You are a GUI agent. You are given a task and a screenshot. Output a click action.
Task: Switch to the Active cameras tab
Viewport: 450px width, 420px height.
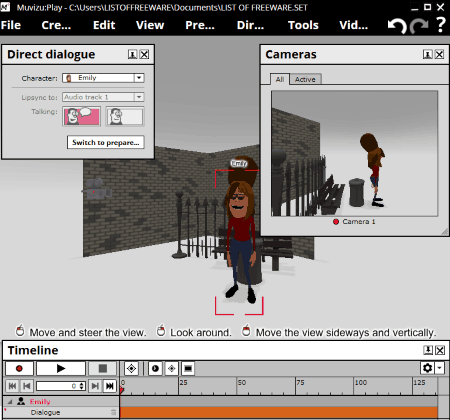coord(305,79)
